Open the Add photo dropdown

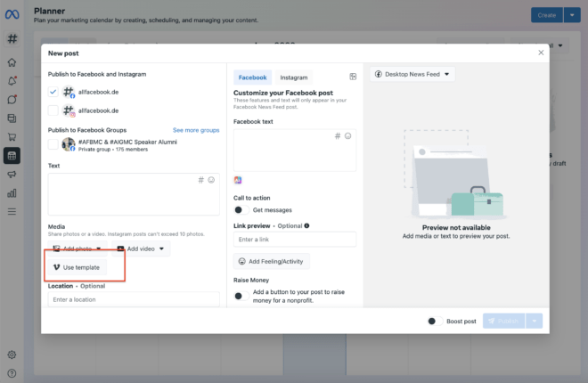click(x=77, y=249)
